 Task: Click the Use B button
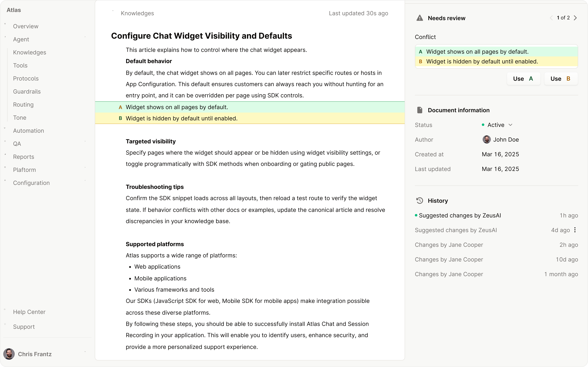561,79
